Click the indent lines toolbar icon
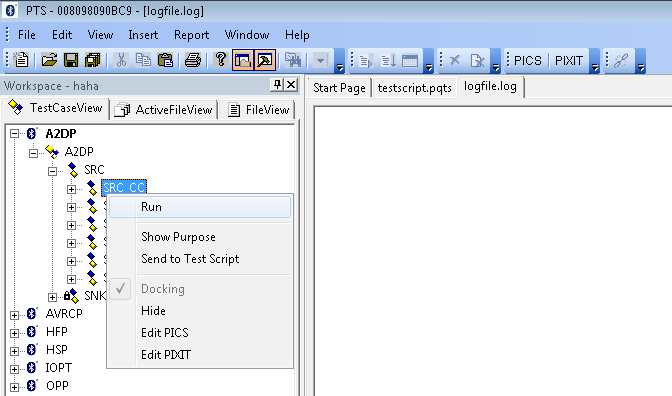 (x=366, y=61)
